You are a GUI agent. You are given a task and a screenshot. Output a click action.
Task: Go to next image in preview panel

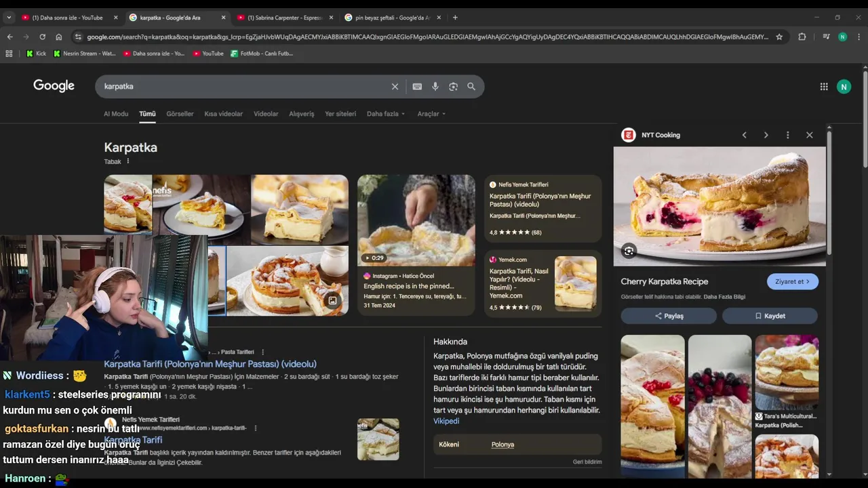[766, 135]
